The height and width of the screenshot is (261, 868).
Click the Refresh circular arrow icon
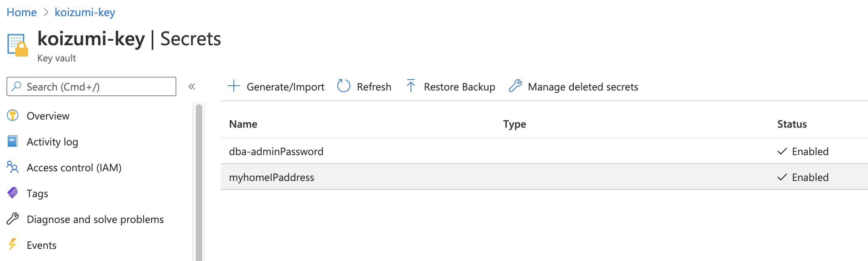(x=343, y=86)
